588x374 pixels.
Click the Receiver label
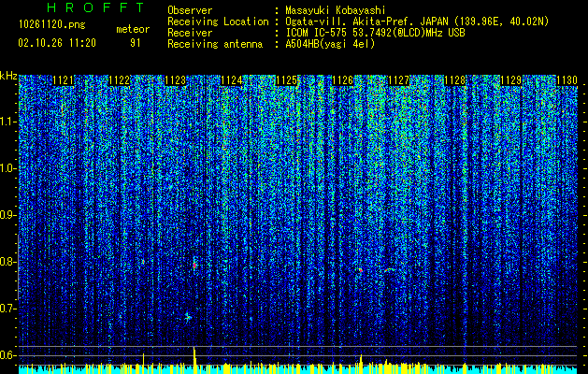190,33
